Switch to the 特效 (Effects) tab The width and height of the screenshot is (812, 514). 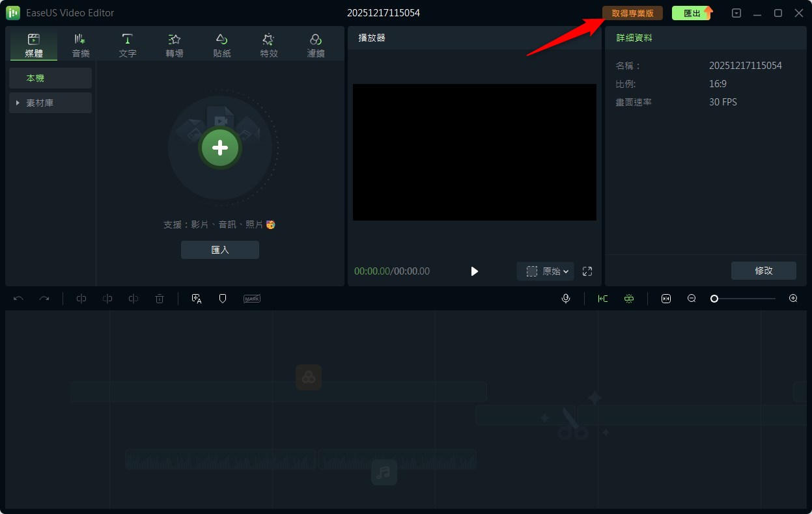click(269, 46)
